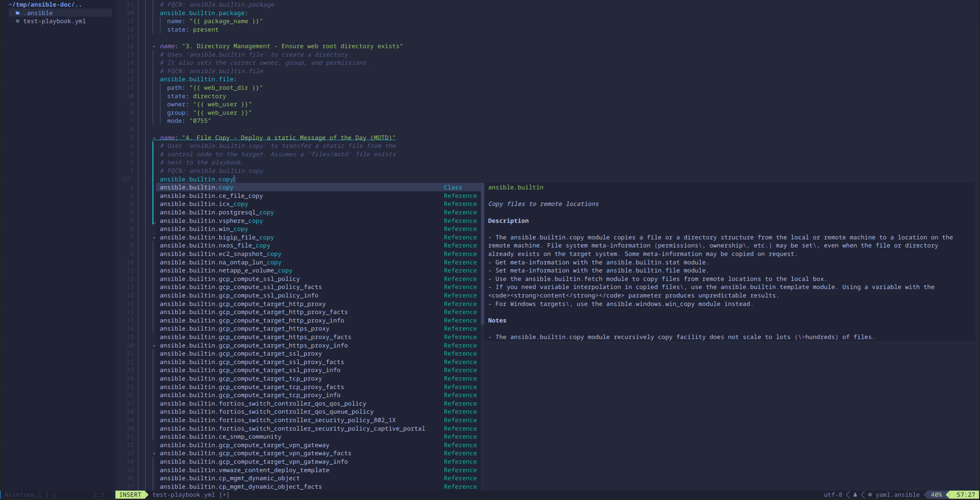Open test-playbook.yml in the file tree
The height and width of the screenshot is (500, 980).
pyautogui.click(x=54, y=21)
